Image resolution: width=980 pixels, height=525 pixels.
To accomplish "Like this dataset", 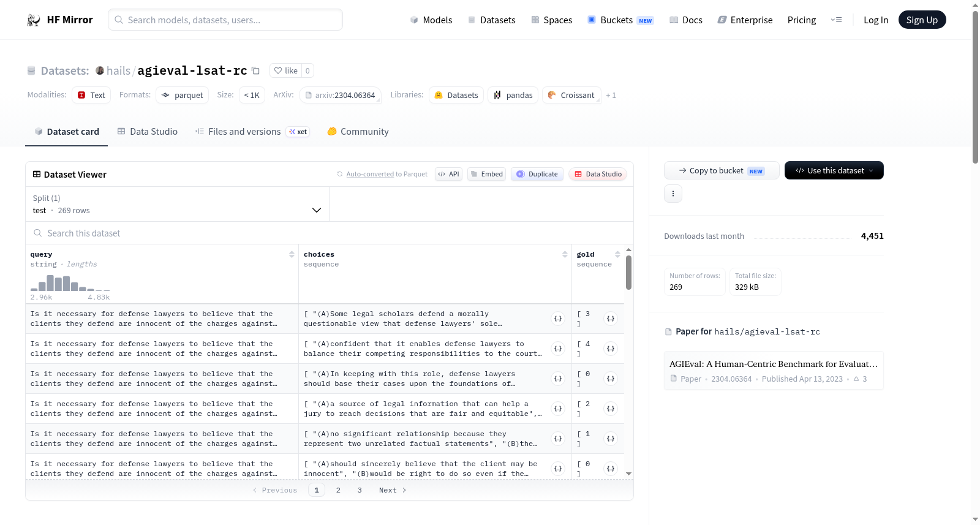I will (285, 70).
